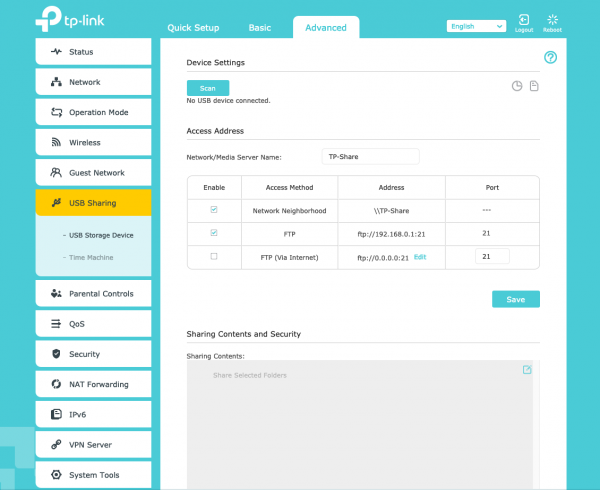Click the pie chart icon in Device Settings
Image resolution: width=600 pixels, height=490 pixels.
point(517,86)
